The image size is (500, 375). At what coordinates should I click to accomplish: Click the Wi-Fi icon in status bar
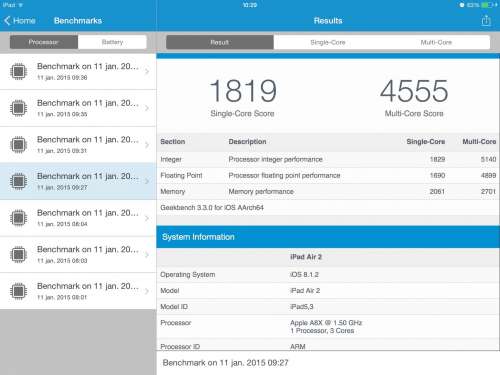(21, 5)
